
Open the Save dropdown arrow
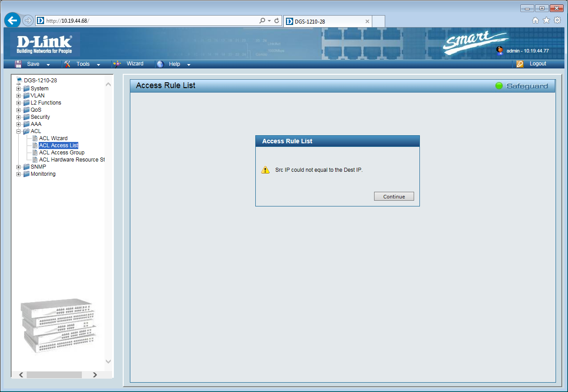coord(48,65)
